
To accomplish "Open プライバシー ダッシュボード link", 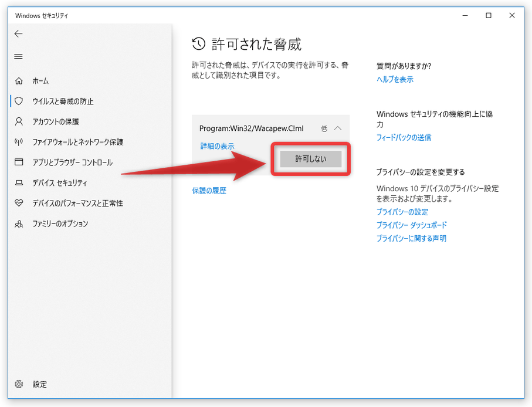I will (x=412, y=225).
